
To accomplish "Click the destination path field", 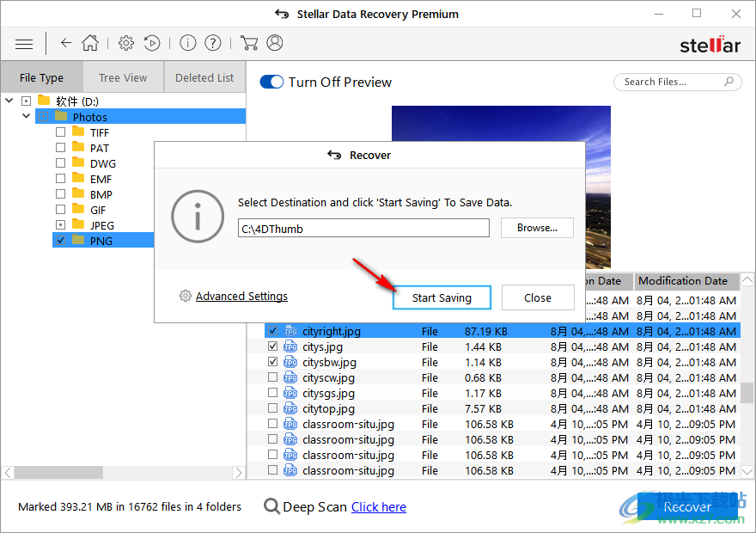I will 363,228.
